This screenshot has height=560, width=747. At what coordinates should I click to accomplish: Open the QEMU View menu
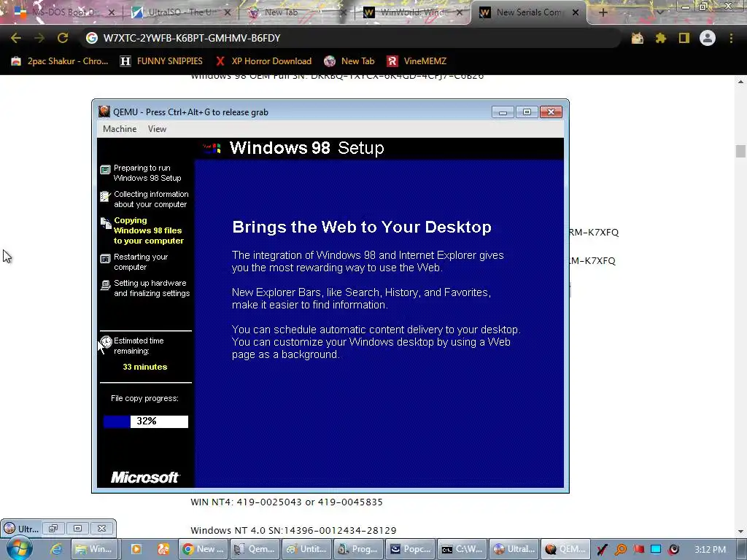click(x=157, y=129)
